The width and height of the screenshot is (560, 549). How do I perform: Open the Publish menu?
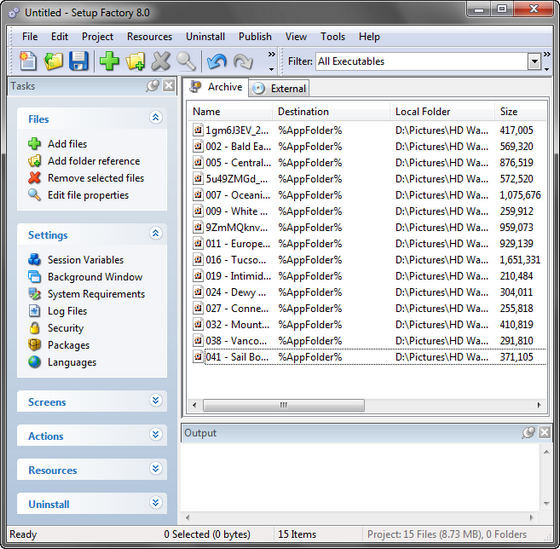coord(255,36)
